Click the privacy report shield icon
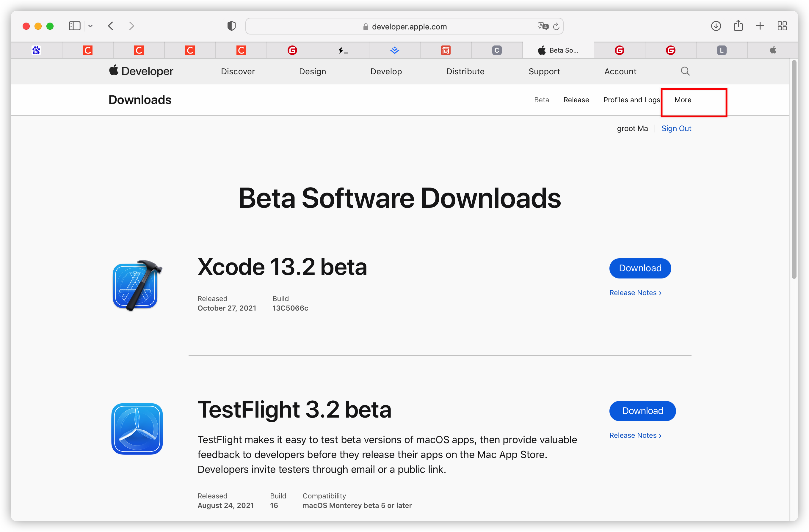The image size is (809, 532). (231, 26)
